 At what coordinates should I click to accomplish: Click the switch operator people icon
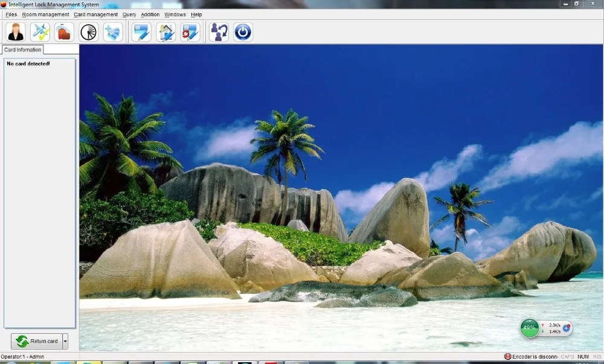coord(219,31)
